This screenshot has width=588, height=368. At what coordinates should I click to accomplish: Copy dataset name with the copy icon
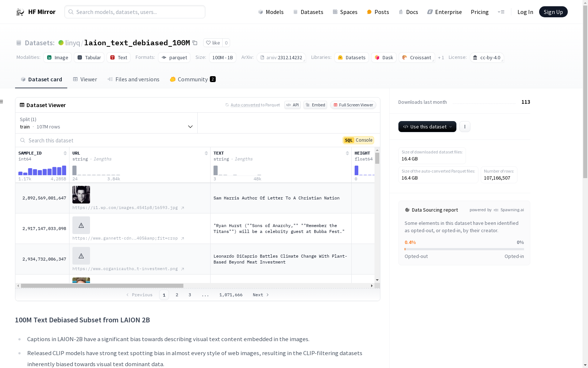coord(195,43)
